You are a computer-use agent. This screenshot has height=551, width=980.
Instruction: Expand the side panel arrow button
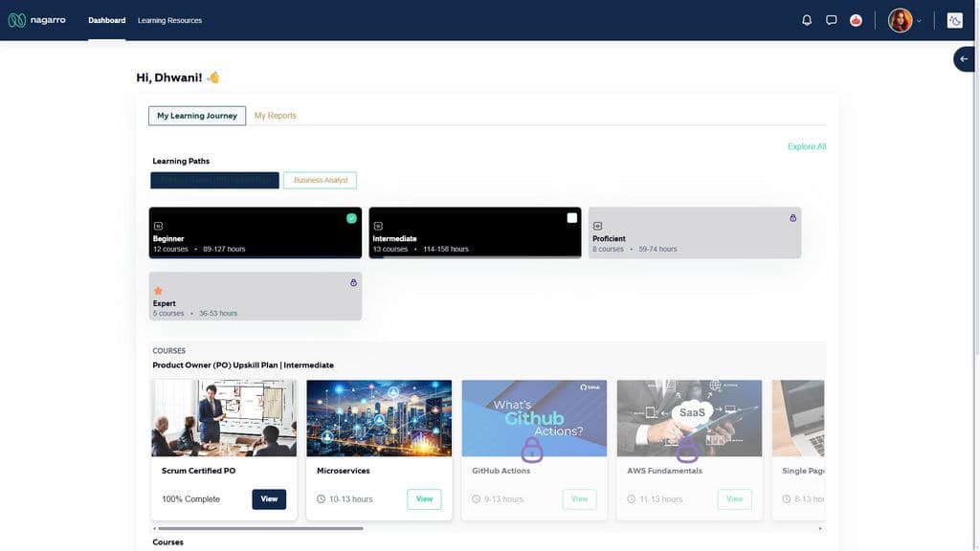coord(964,59)
